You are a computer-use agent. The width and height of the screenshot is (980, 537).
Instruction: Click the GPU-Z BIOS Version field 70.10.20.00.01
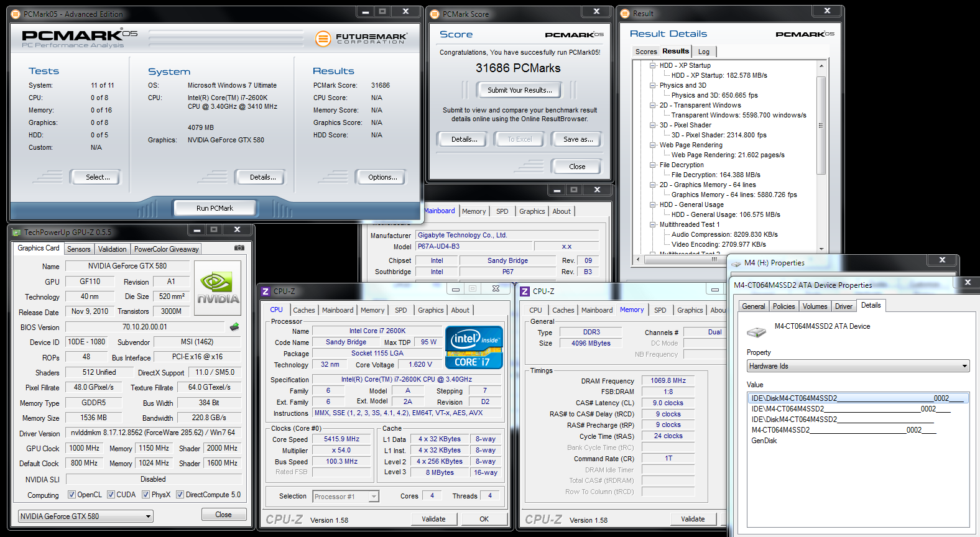pyautogui.click(x=145, y=327)
